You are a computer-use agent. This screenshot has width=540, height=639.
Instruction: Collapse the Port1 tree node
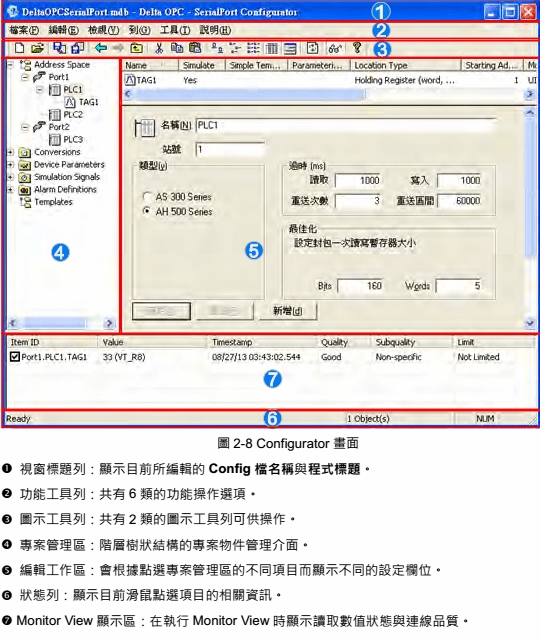point(25,77)
